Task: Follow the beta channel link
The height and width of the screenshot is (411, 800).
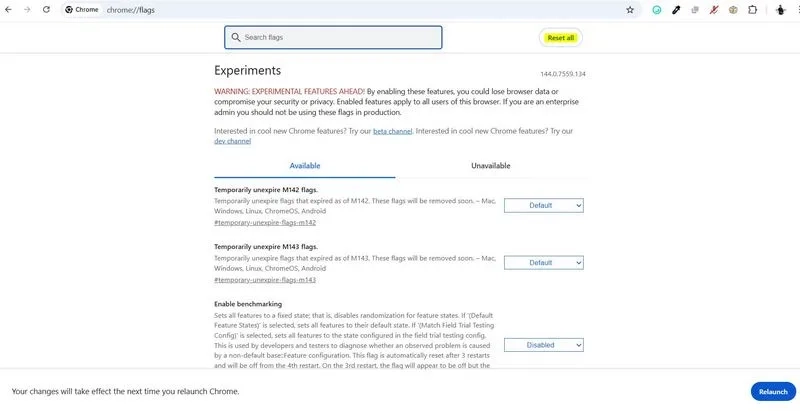Action: 392,131
